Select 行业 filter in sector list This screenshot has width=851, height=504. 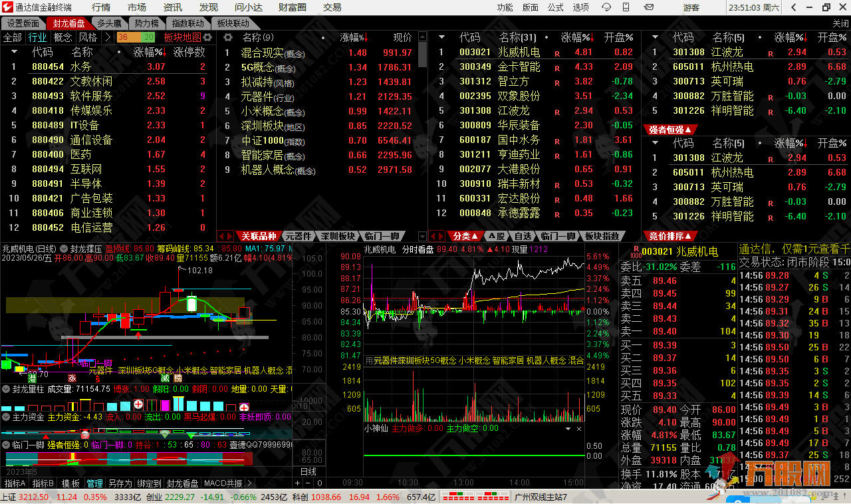pyautogui.click(x=37, y=37)
